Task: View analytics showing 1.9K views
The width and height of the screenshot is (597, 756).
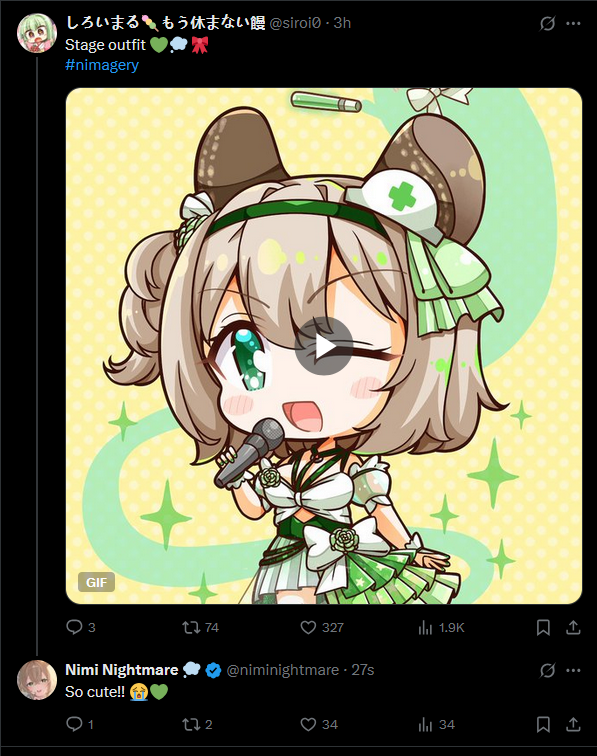Action: [x=425, y=627]
